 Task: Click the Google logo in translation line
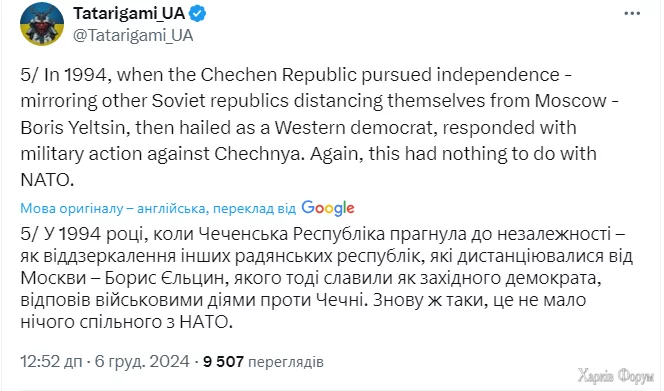point(328,208)
